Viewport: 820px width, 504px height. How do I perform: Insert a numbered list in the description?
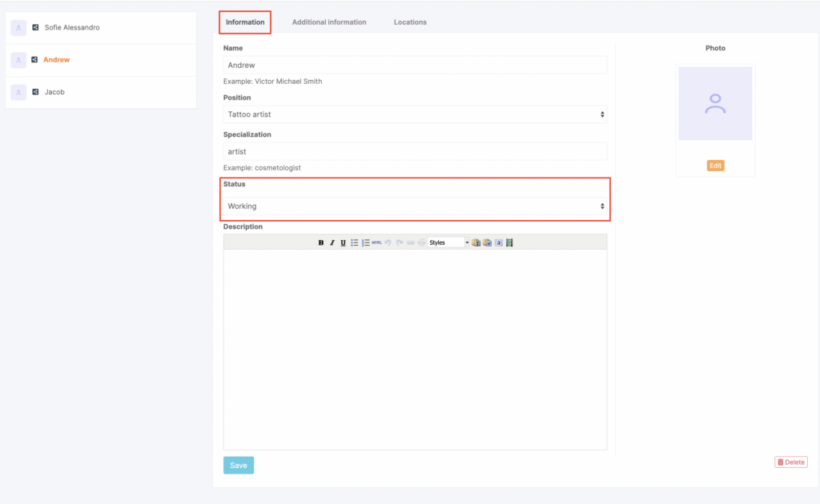click(365, 242)
